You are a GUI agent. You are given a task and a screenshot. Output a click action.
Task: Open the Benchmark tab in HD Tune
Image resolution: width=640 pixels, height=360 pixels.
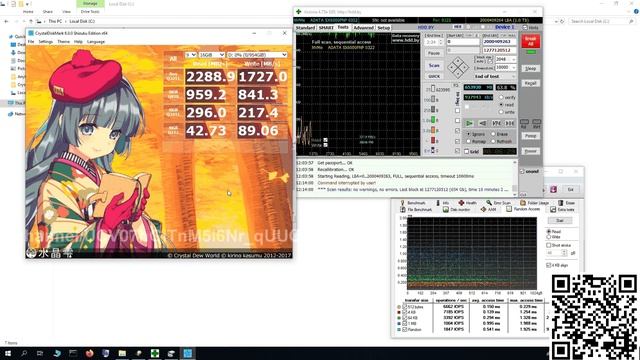[413, 203]
